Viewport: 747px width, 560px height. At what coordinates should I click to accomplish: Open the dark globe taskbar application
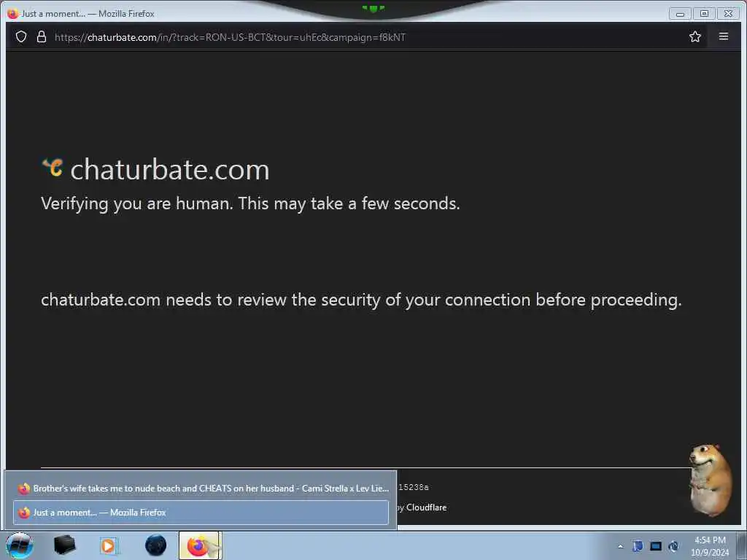(x=156, y=545)
